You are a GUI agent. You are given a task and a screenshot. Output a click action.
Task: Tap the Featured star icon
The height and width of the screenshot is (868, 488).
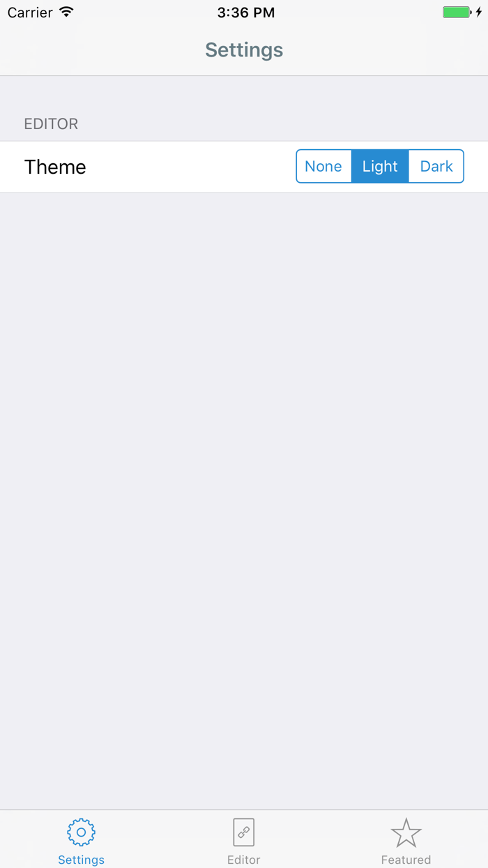(406, 832)
